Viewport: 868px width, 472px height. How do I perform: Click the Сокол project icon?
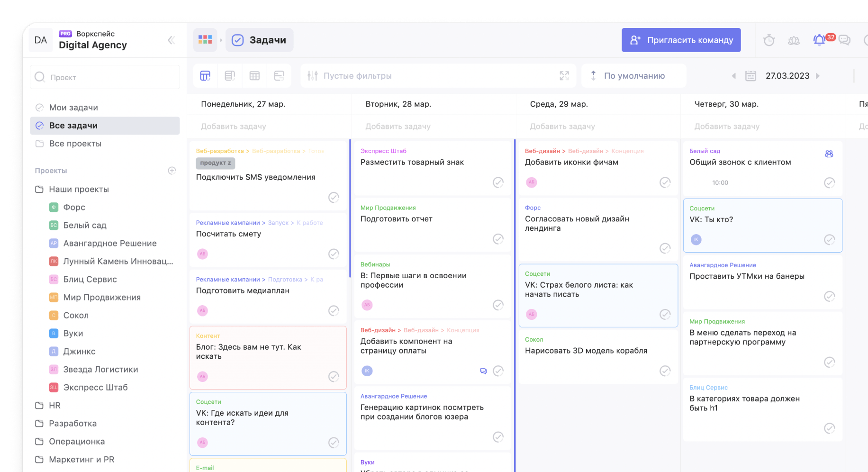54,315
